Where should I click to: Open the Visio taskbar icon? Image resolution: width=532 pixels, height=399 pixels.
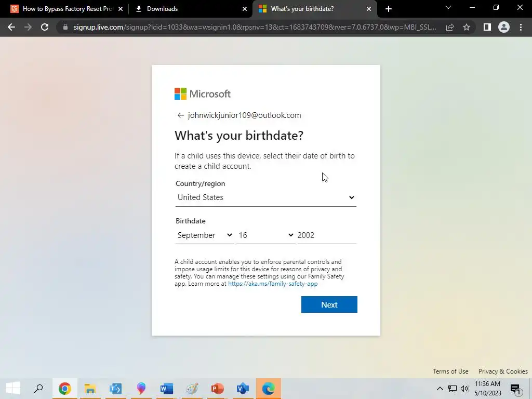pos(243,389)
